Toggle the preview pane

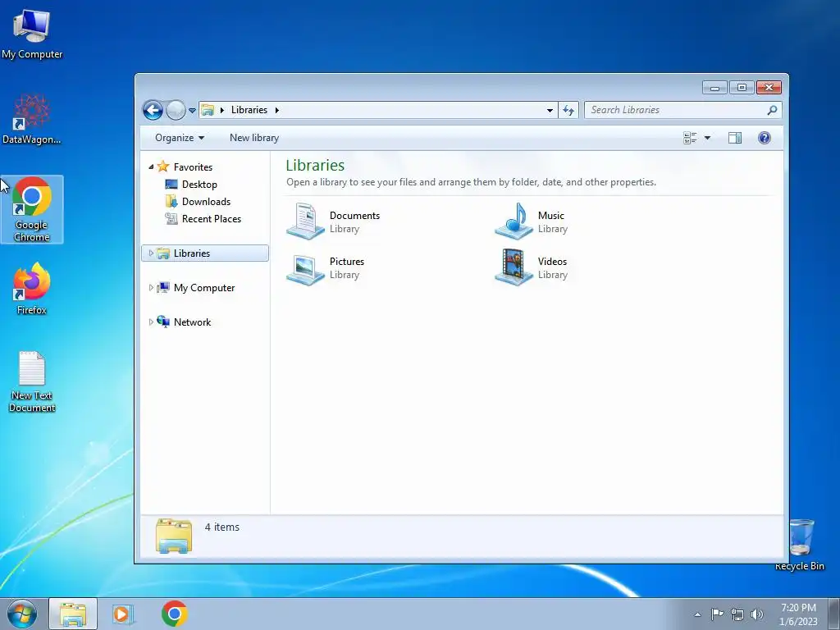735,138
